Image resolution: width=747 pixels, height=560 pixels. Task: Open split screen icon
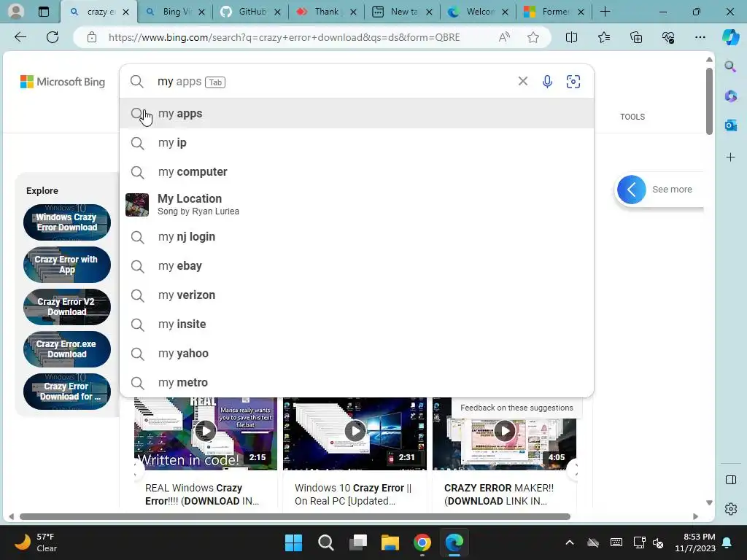point(571,37)
